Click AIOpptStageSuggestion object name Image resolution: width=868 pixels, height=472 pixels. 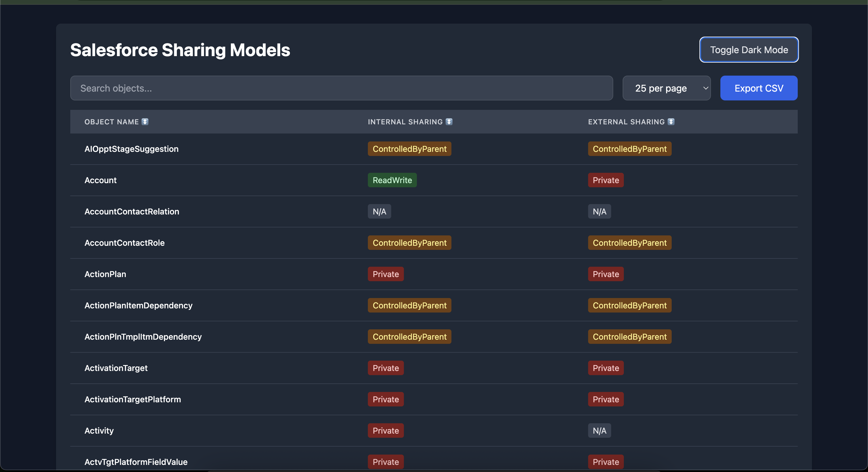tap(131, 149)
